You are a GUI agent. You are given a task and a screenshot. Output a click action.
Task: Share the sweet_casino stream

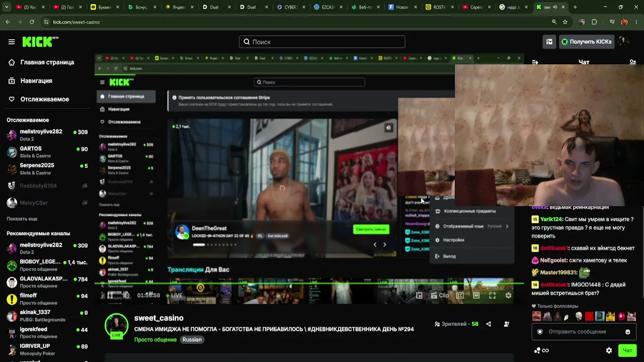click(x=489, y=324)
